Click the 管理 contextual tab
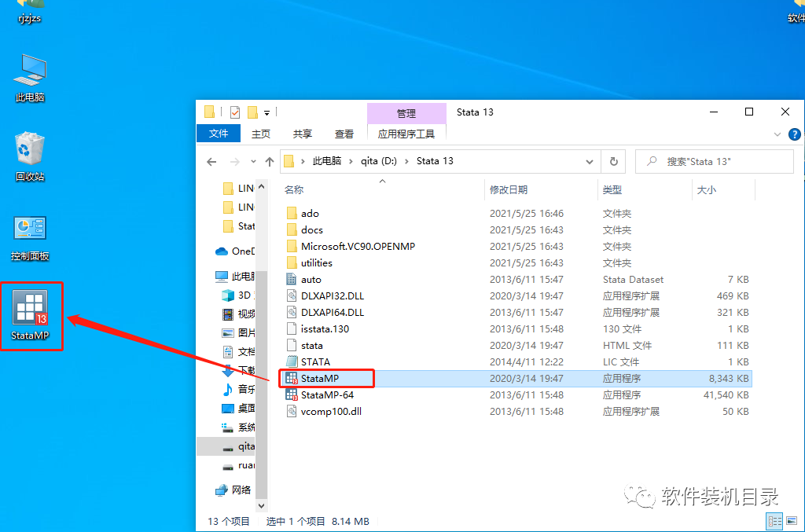Screen dimensions: 805x532 tap(406, 113)
